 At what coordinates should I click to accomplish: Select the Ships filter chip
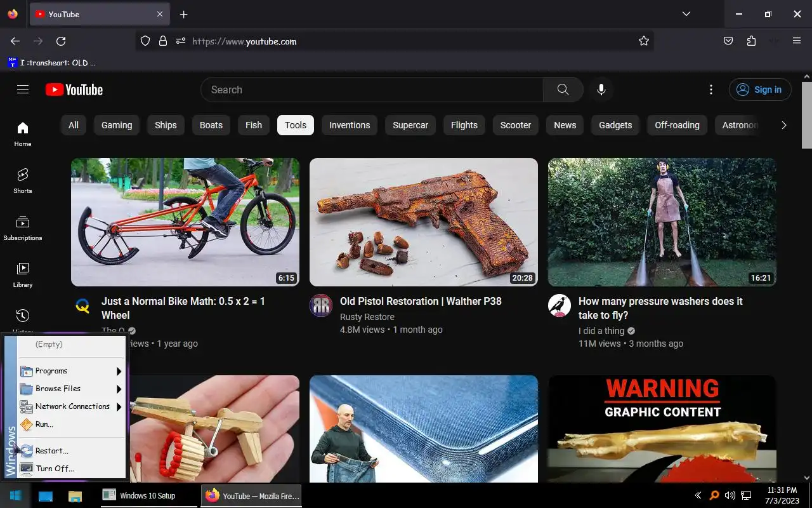tap(166, 125)
